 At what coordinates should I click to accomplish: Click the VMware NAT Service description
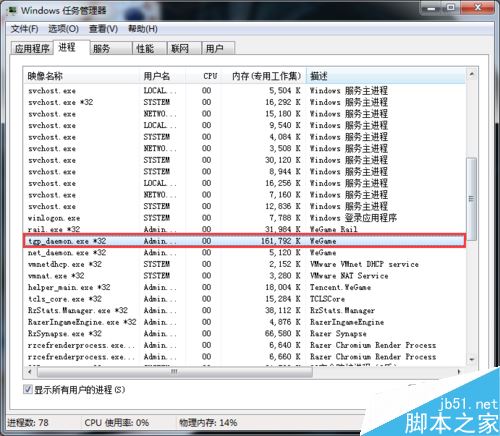tap(349, 276)
